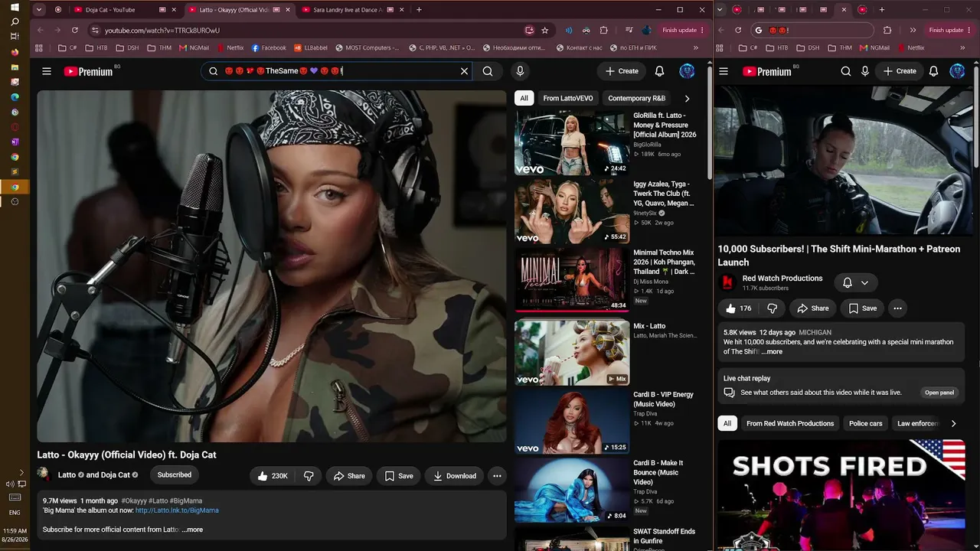980x551 pixels.
Task: Open the live chat replay panel
Action: (x=939, y=393)
